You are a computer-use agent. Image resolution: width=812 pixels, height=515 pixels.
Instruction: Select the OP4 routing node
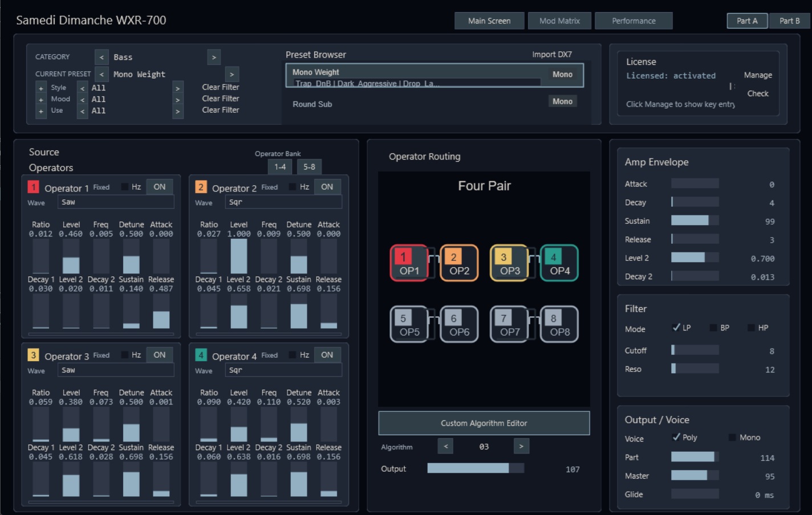click(559, 263)
